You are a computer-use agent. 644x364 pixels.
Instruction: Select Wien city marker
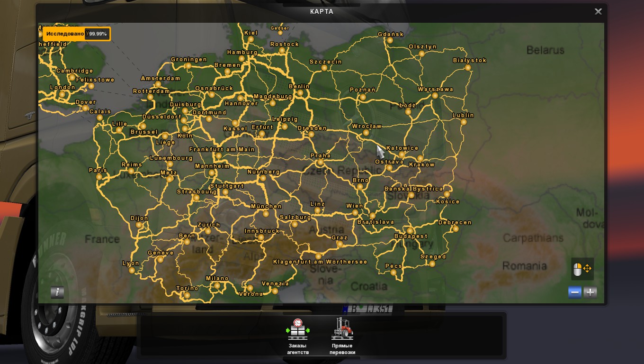(x=355, y=213)
